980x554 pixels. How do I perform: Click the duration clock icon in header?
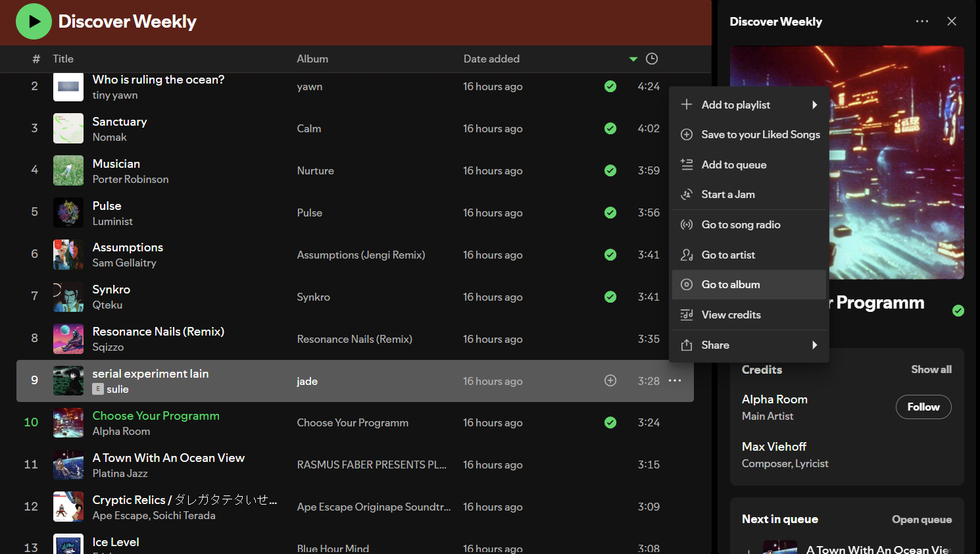(x=652, y=59)
